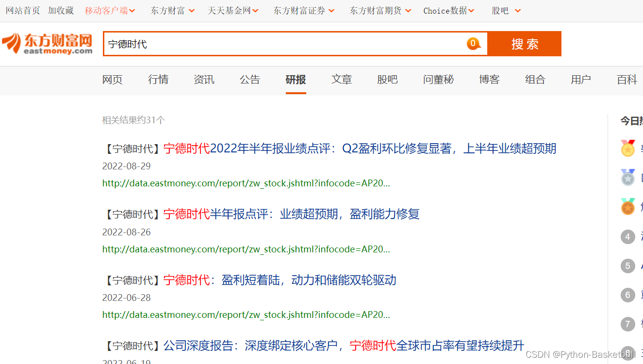Click the bronze medal rank icon
643x364 pixels.
click(x=628, y=207)
